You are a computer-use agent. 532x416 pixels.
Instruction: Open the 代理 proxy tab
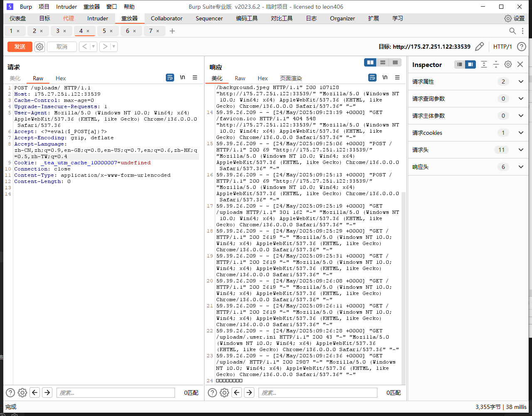coord(69,18)
